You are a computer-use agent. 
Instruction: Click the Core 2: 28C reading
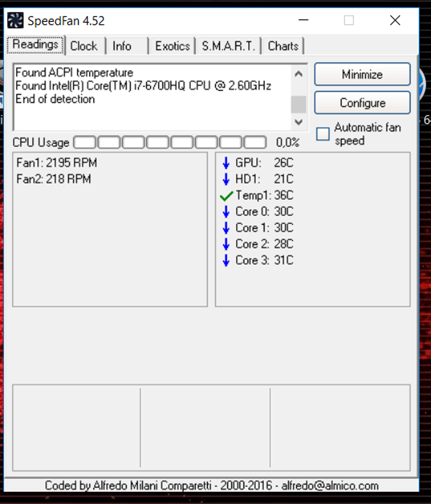(x=264, y=244)
